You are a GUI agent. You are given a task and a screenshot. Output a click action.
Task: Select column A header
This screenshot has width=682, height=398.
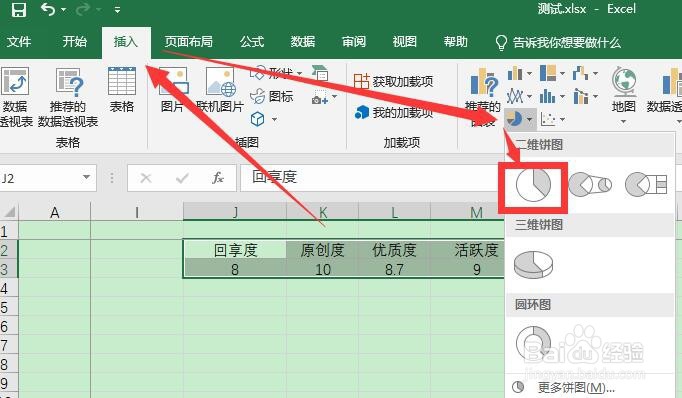point(54,212)
